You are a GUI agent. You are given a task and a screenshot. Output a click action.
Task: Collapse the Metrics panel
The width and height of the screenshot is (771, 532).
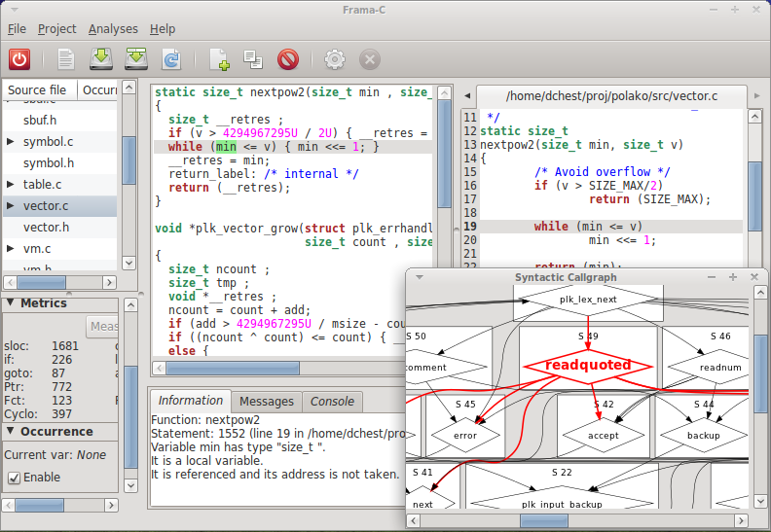[11, 302]
